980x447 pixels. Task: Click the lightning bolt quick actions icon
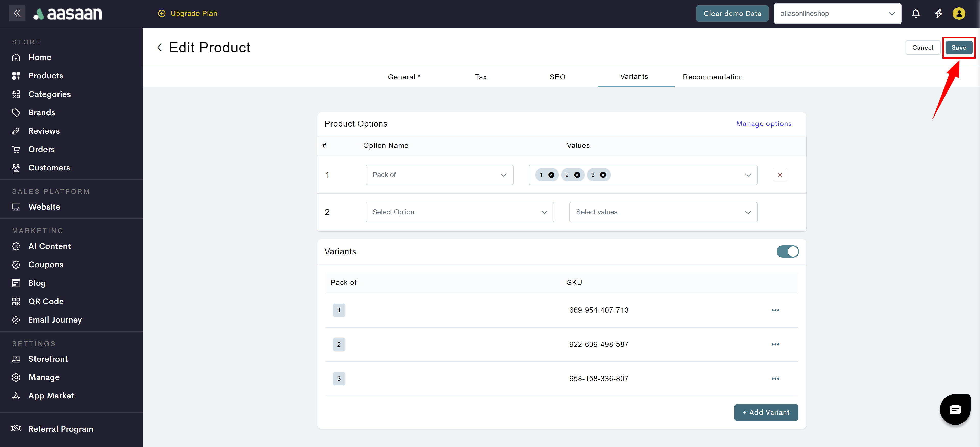[939, 14]
